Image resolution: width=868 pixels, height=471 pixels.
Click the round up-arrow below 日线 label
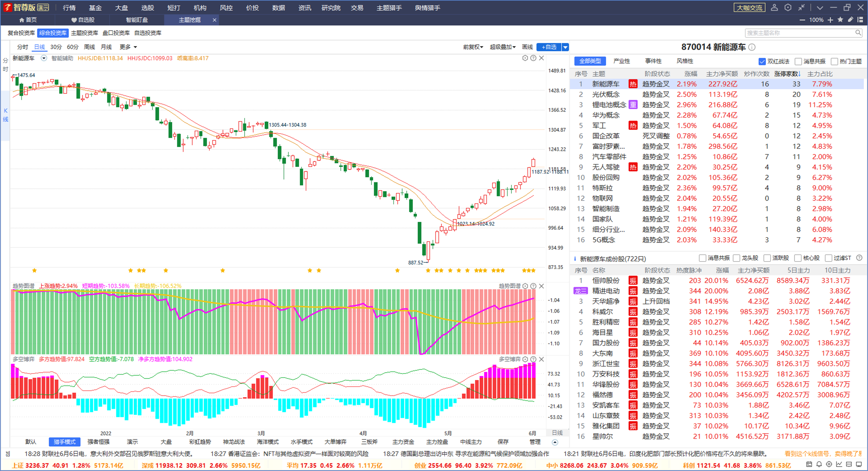pyautogui.click(x=555, y=442)
